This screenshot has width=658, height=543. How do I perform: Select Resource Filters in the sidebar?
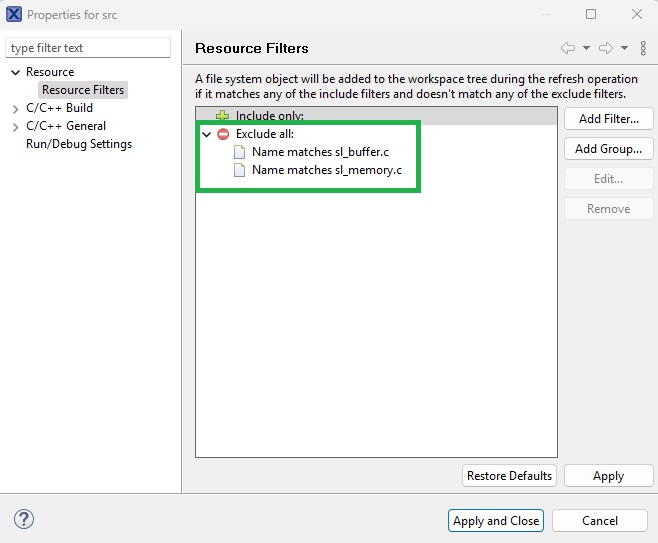tap(83, 90)
